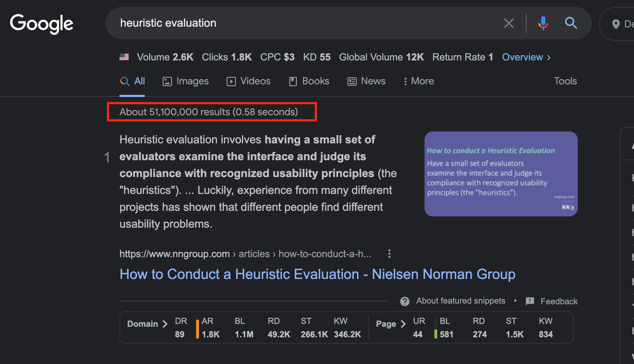The width and height of the screenshot is (634, 364).
Task: Click the Feedback flag icon
Action: pos(530,301)
